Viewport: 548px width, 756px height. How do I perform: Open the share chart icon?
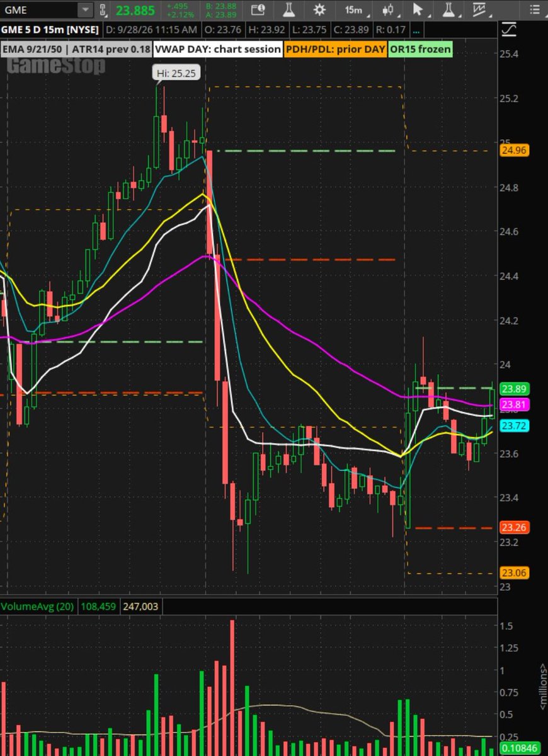[x=257, y=9]
